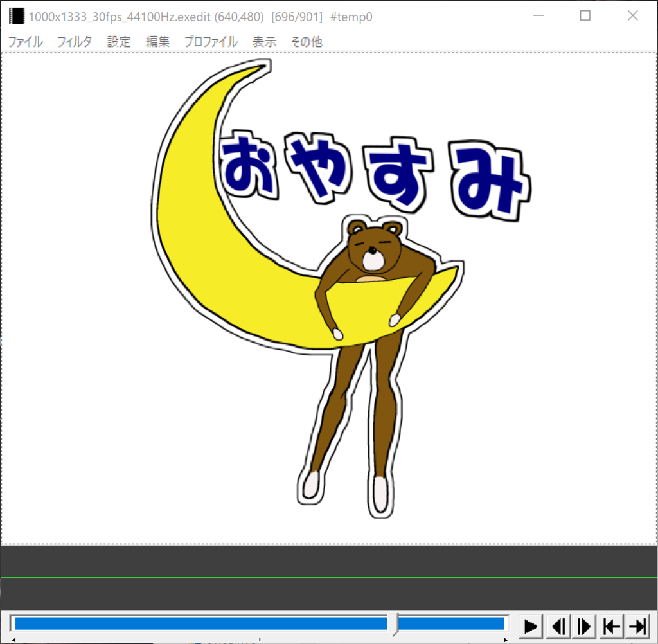Jump to the first frame of the video
Screen dimensions: 658x644
click(611, 625)
